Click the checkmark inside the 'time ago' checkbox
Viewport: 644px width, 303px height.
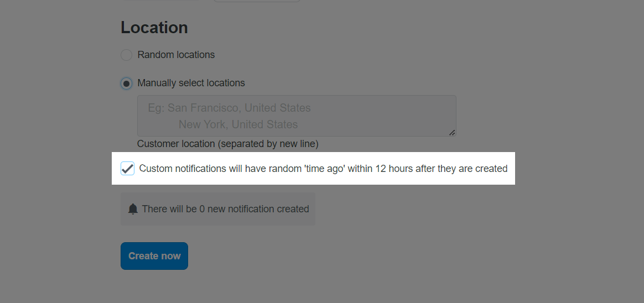(127, 168)
